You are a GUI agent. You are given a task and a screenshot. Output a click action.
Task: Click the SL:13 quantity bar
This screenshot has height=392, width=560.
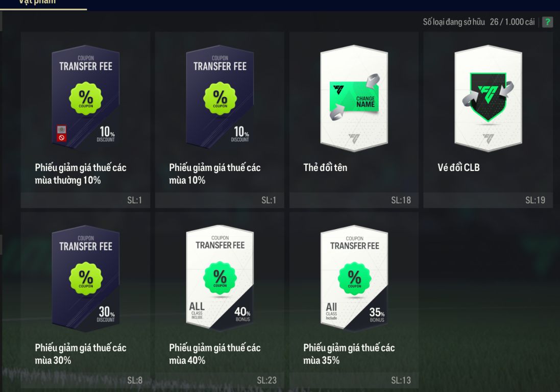point(354,381)
